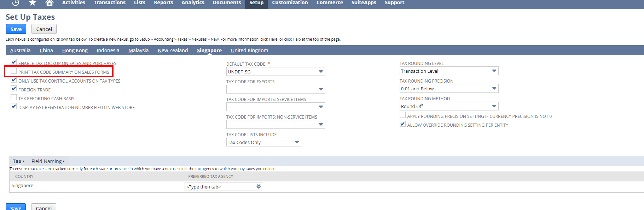Switch to the Field Naming subtab
Image resolution: width=644 pixels, height=210 pixels.
coord(47,161)
